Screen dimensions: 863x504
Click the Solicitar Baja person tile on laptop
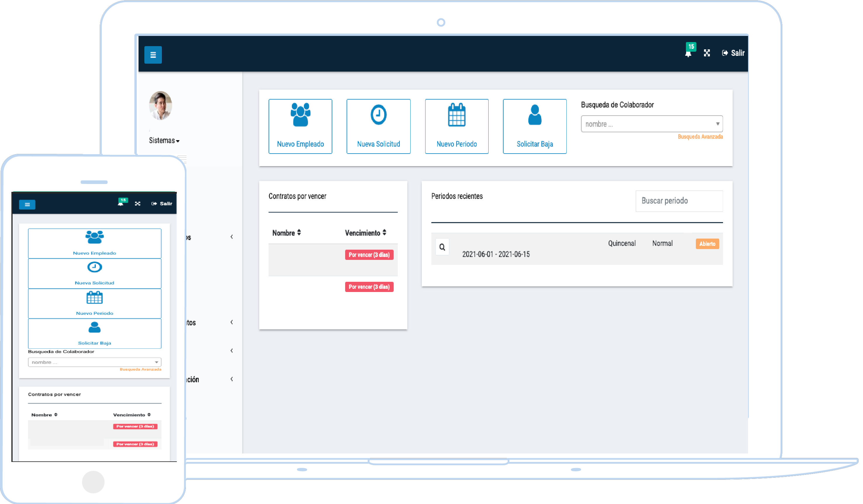534,126
